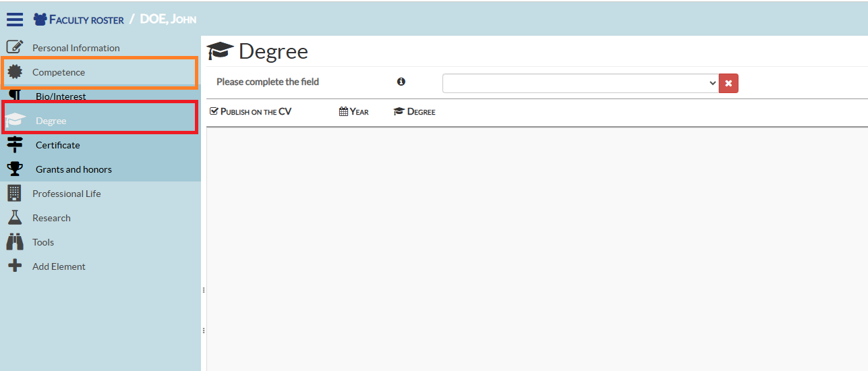Collapse the Competence section

59,72
